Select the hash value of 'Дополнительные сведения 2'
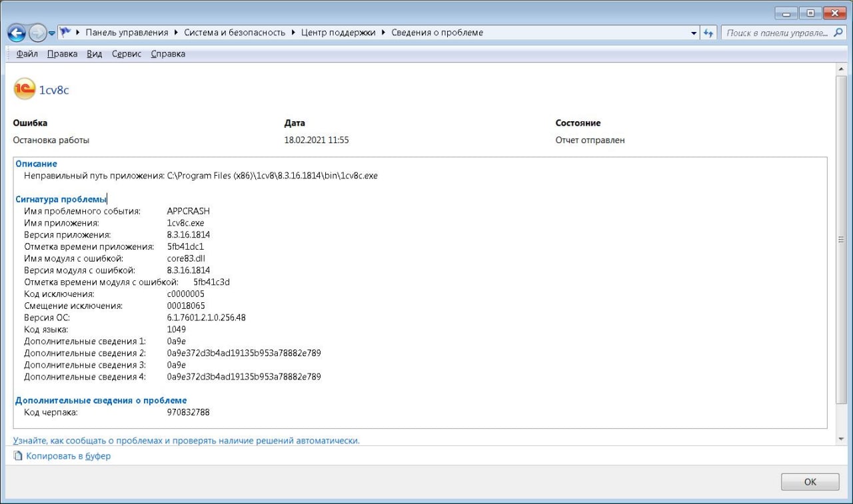The width and height of the screenshot is (853, 504). (x=244, y=353)
